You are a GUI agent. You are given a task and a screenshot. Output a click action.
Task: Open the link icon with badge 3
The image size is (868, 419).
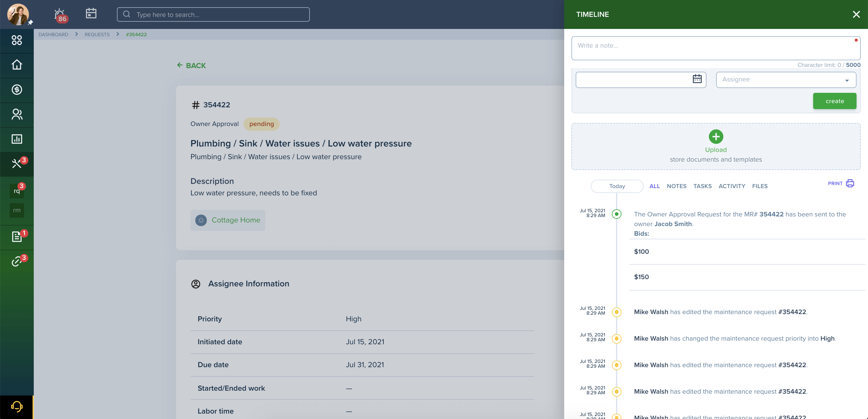point(17,261)
